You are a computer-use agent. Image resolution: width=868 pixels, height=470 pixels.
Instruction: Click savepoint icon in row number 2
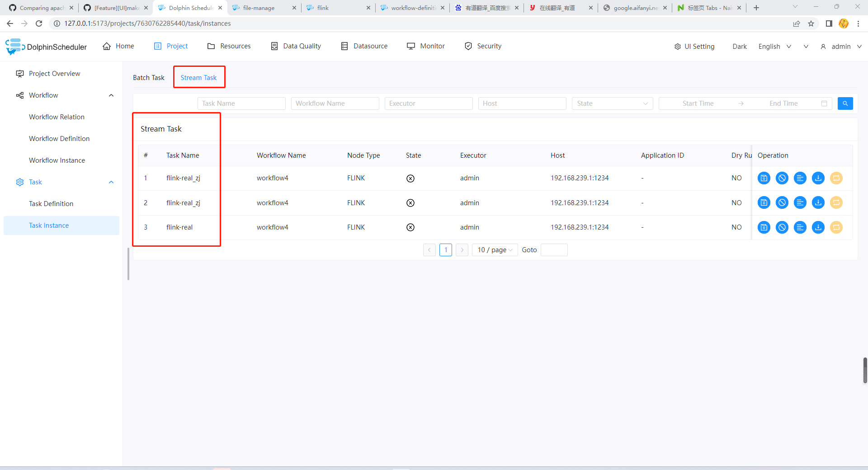click(764, 202)
